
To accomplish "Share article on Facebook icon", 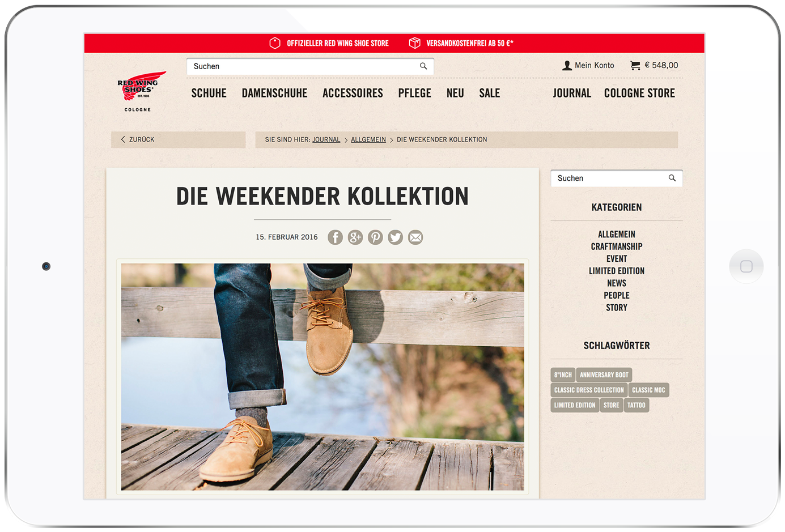I will pos(335,237).
